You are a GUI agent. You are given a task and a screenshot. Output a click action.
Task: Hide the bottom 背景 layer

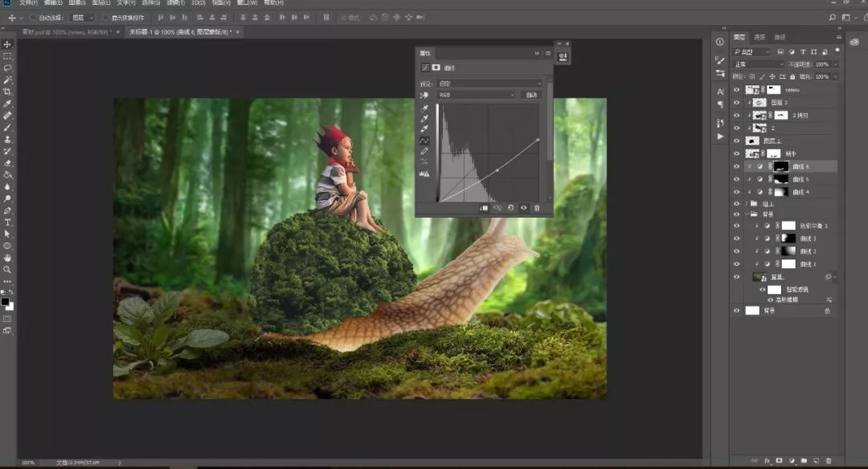(736, 311)
